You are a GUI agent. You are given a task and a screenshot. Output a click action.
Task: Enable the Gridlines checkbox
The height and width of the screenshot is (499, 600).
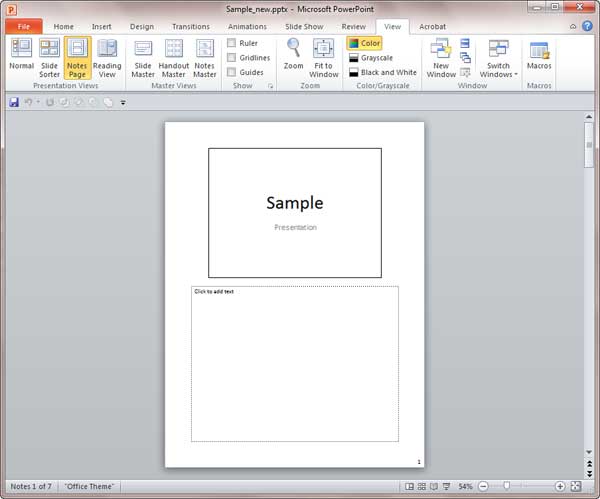[231, 57]
